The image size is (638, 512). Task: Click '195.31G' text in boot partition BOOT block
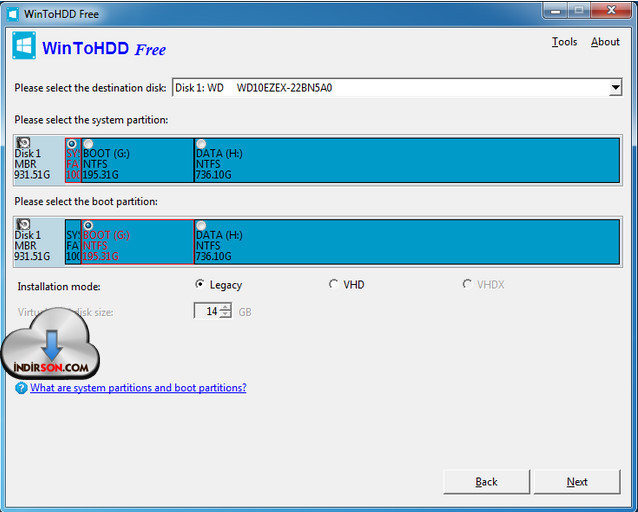(x=101, y=256)
